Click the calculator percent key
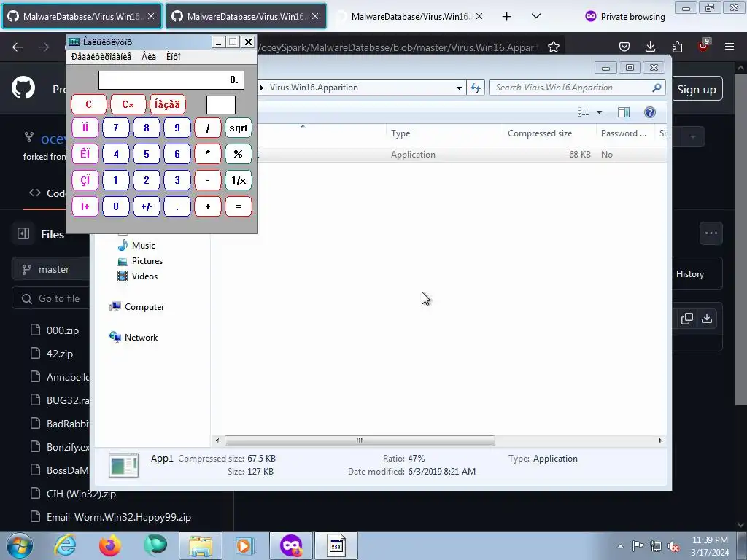This screenshot has width=747, height=560. pyautogui.click(x=239, y=154)
